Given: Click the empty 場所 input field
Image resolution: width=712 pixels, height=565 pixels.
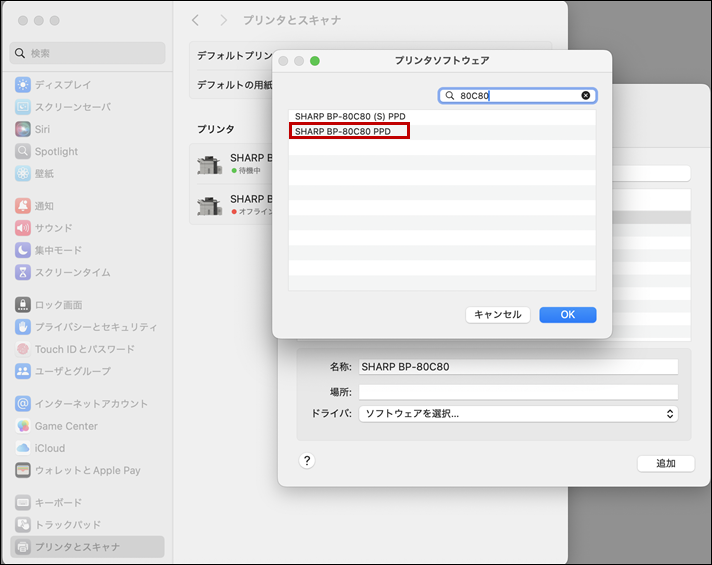Looking at the screenshot, I should pyautogui.click(x=518, y=392).
